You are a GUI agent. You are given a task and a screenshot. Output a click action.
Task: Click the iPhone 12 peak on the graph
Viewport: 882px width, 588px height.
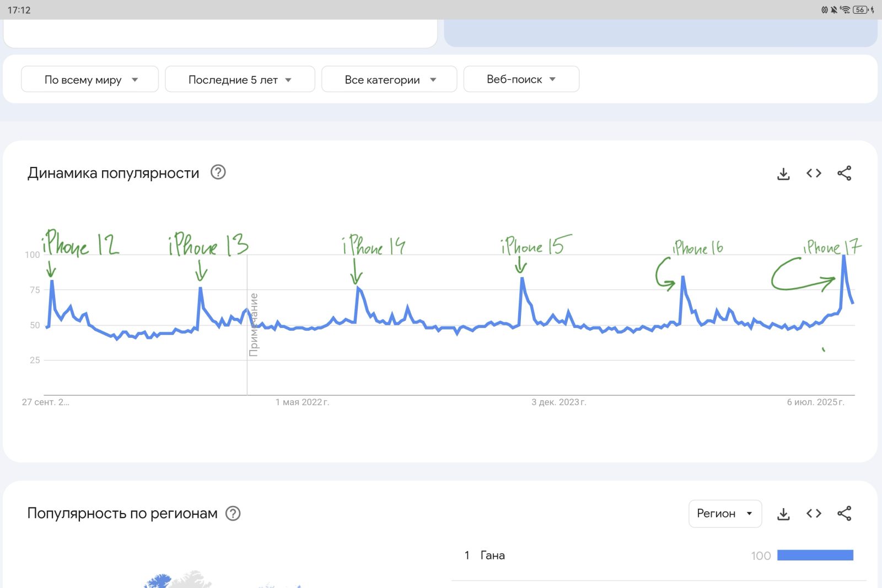(52, 282)
